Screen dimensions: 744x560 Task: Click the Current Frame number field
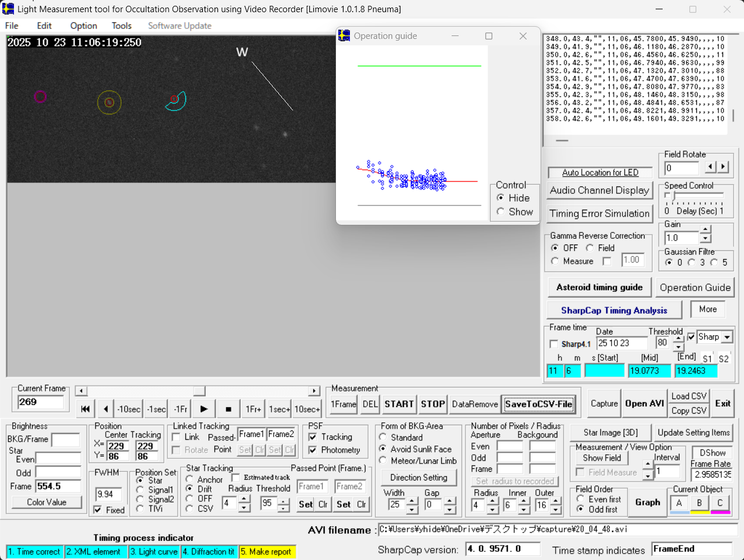click(40, 402)
